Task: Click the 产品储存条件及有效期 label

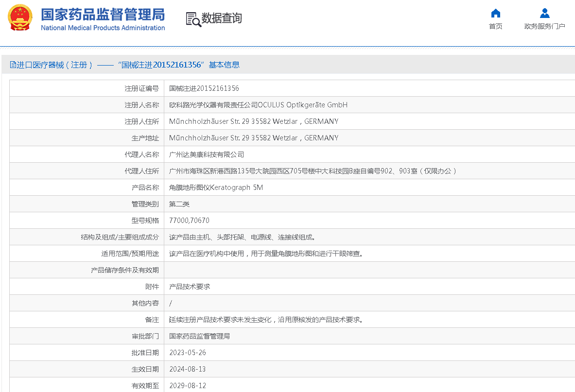Action: click(125, 270)
